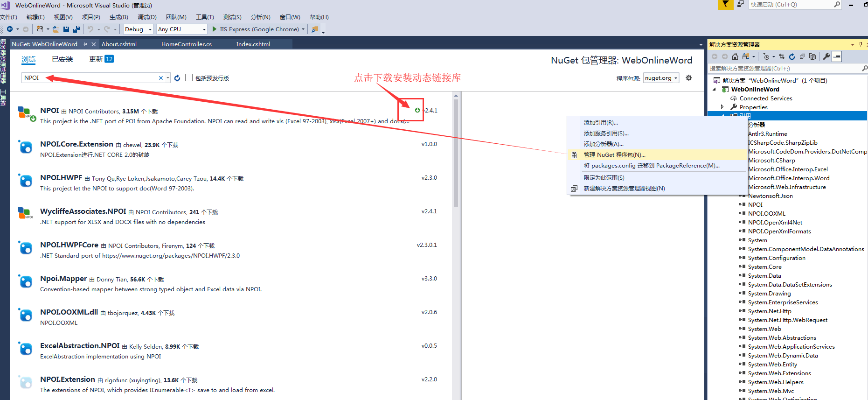Click the Redo toolbar icon
868x400 pixels.
[107, 29]
